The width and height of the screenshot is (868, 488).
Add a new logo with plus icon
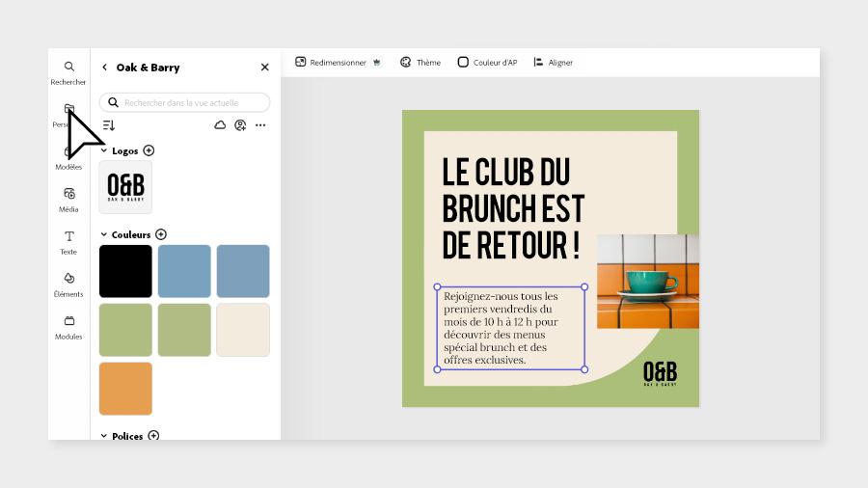(x=149, y=150)
